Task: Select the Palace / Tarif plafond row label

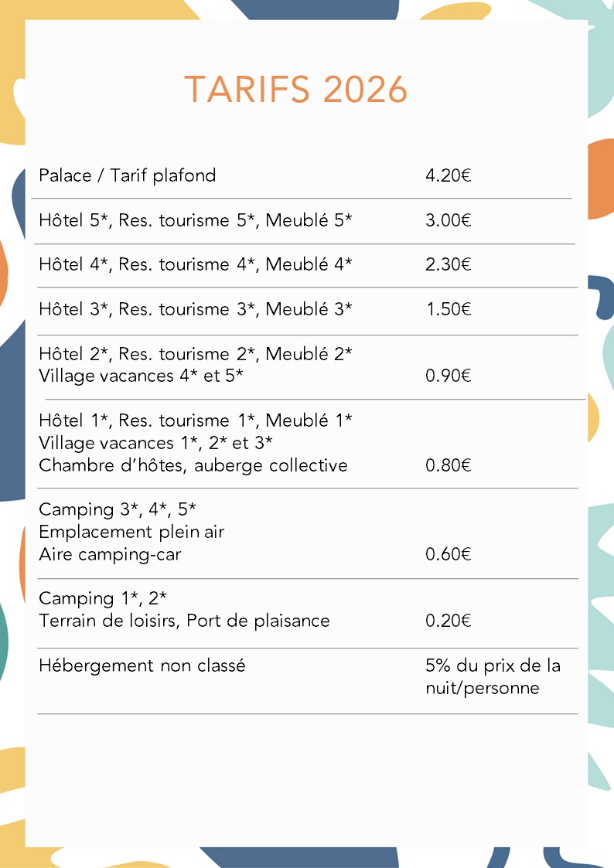Action: click(128, 175)
